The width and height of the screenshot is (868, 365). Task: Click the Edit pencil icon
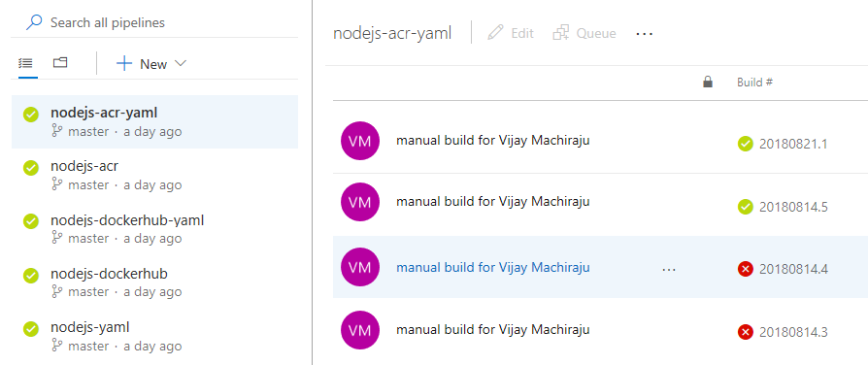click(x=495, y=33)
